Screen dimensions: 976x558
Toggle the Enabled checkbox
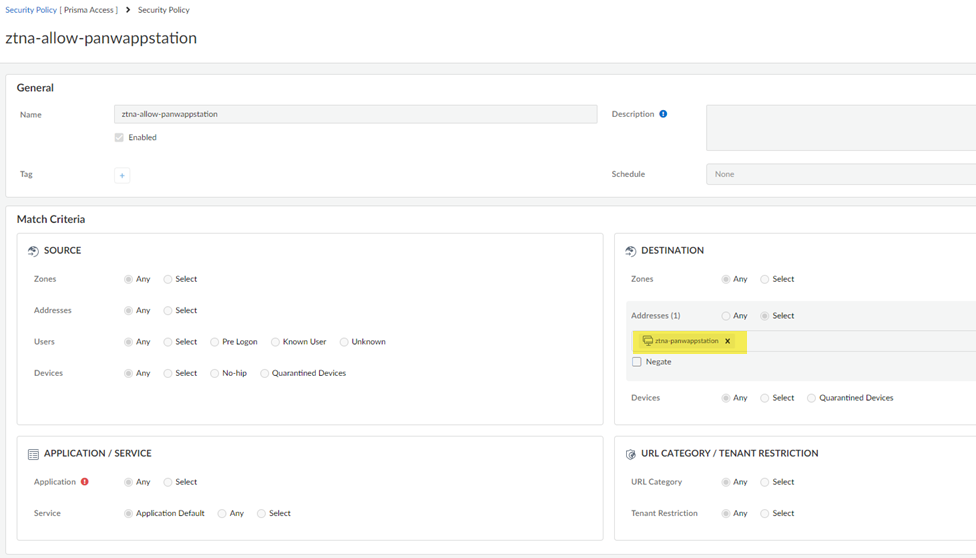click(x=119, y=138)
